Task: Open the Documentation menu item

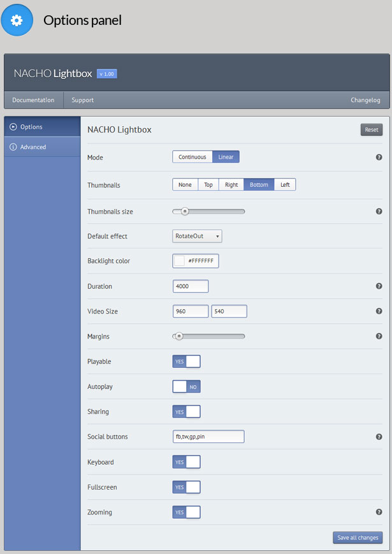Action: [33, 100]
